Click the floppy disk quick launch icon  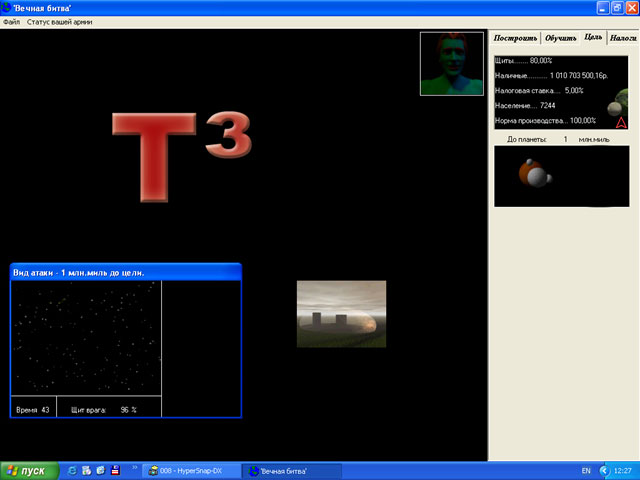click(x=116, y=470)
